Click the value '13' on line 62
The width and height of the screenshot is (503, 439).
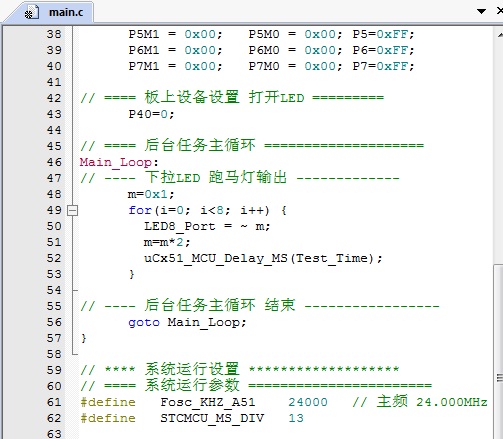296,418
